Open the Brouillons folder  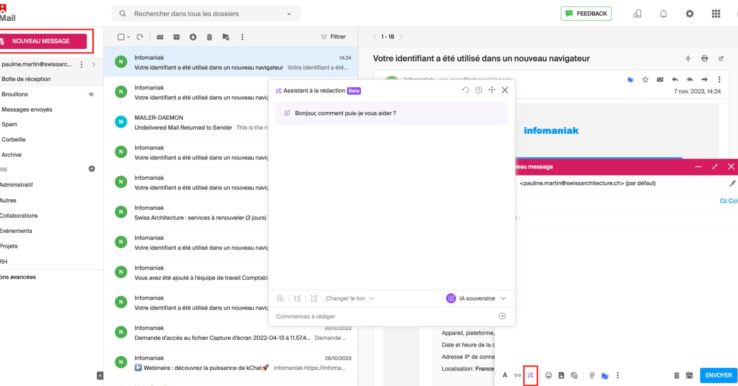tap(15, 94)
